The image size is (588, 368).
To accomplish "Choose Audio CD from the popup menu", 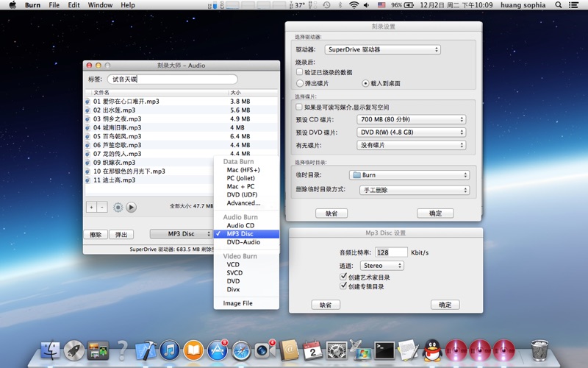I will click(240, 225).
